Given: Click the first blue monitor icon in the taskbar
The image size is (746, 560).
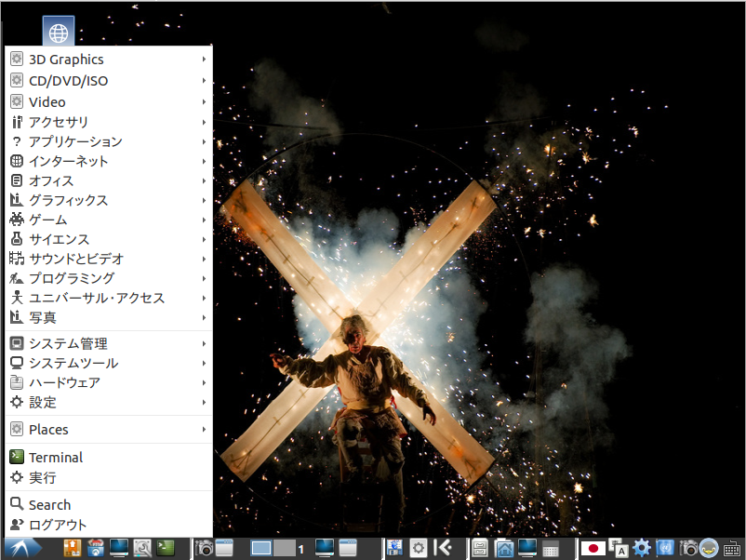Looking at the screenshot, I should click(119, 549).
